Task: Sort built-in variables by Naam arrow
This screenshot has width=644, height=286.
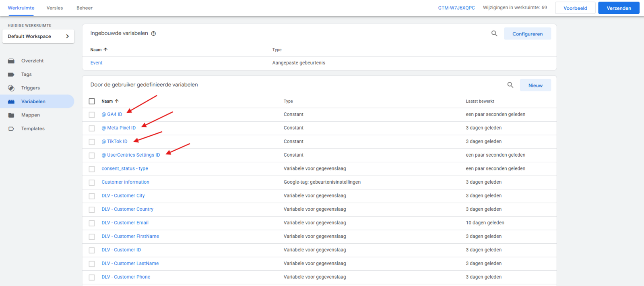Action: (x=105, y=50)
